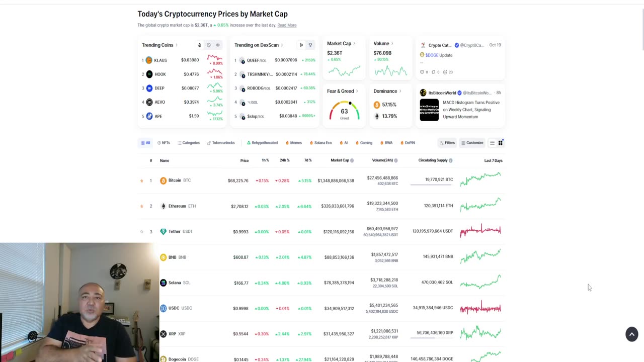Open the Volume card details
The image size is (644, 362).
383,44
